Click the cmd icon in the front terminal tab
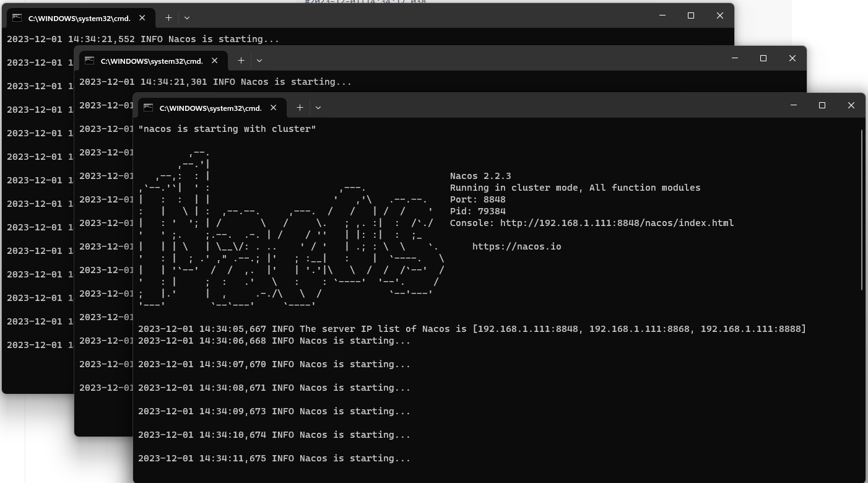 tap(148, 108)
